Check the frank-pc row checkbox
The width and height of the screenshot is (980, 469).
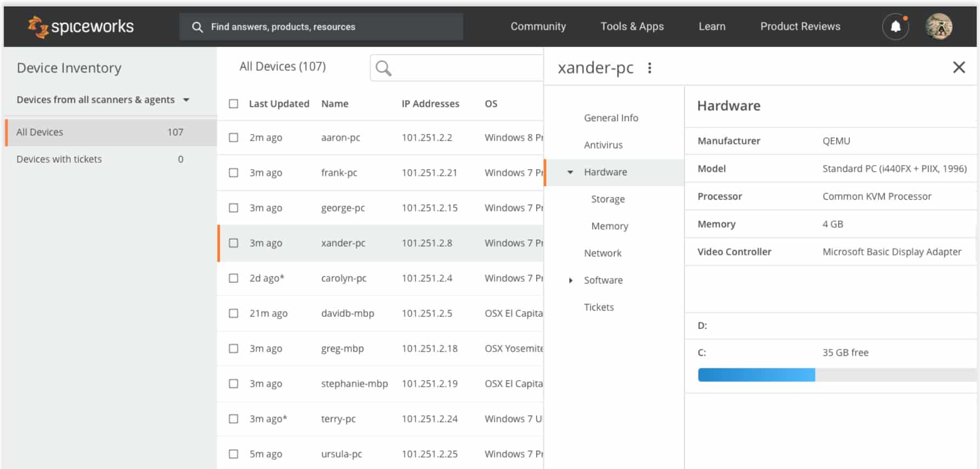click(x=234, y=173)
